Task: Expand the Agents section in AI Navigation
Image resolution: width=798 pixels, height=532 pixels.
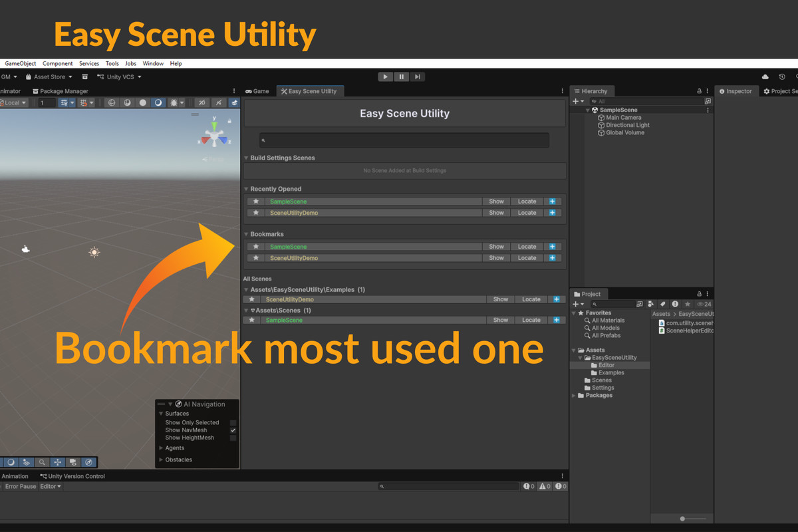Action: [161, 448]
